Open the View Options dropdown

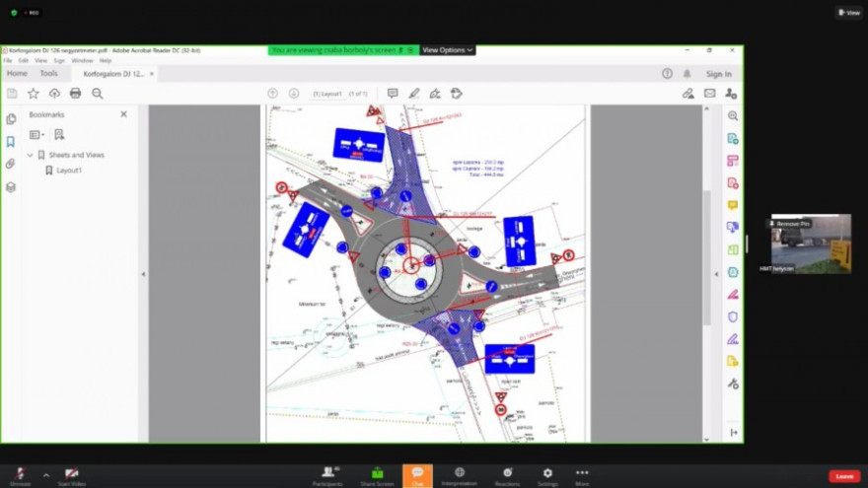[448, 50]
